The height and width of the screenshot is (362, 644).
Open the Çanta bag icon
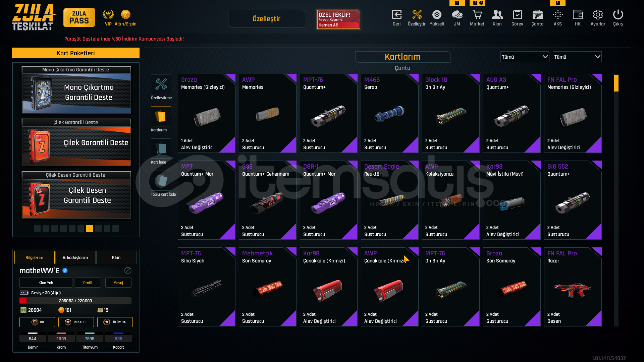[x=537, y=15]
